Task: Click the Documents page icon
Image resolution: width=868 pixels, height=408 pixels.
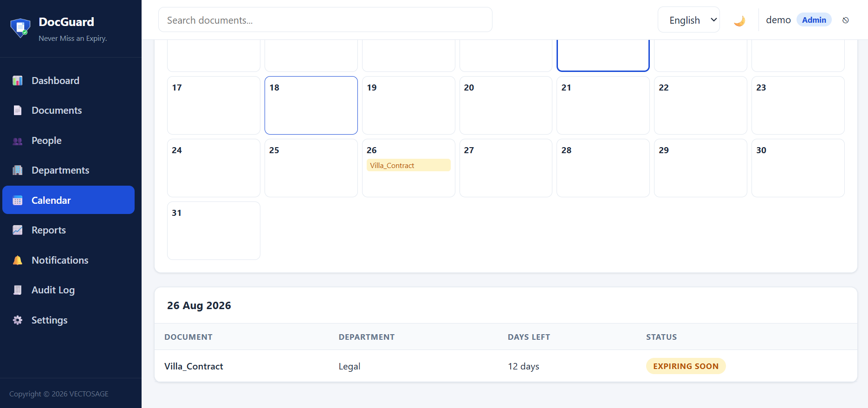Action: [18, 110]
